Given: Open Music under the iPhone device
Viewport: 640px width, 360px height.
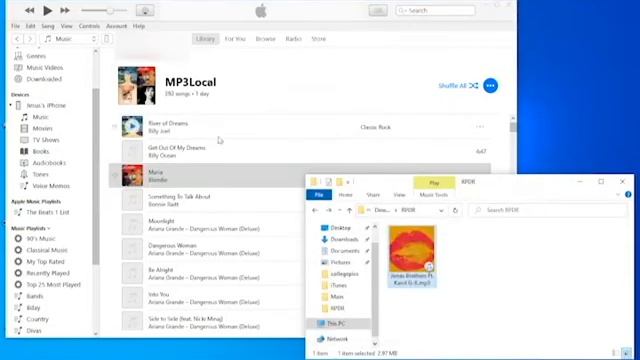Looking at the screenshot, I should click(x=40, y=117).
